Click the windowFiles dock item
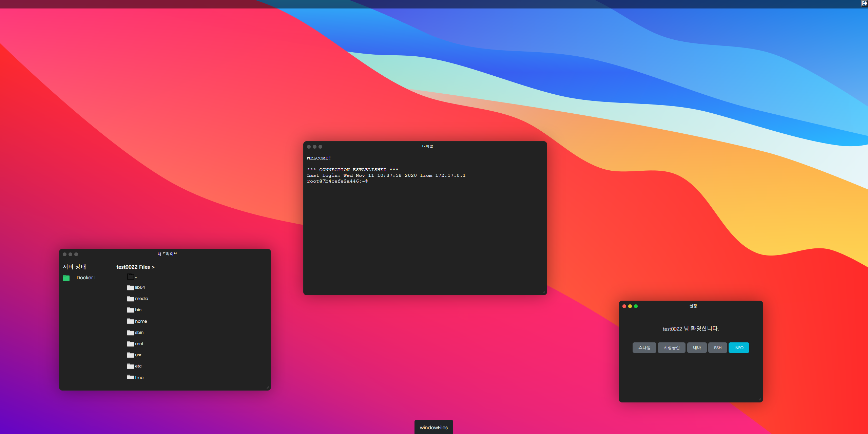This screenshot has width=868, height=434. click(x=433, y=427)
